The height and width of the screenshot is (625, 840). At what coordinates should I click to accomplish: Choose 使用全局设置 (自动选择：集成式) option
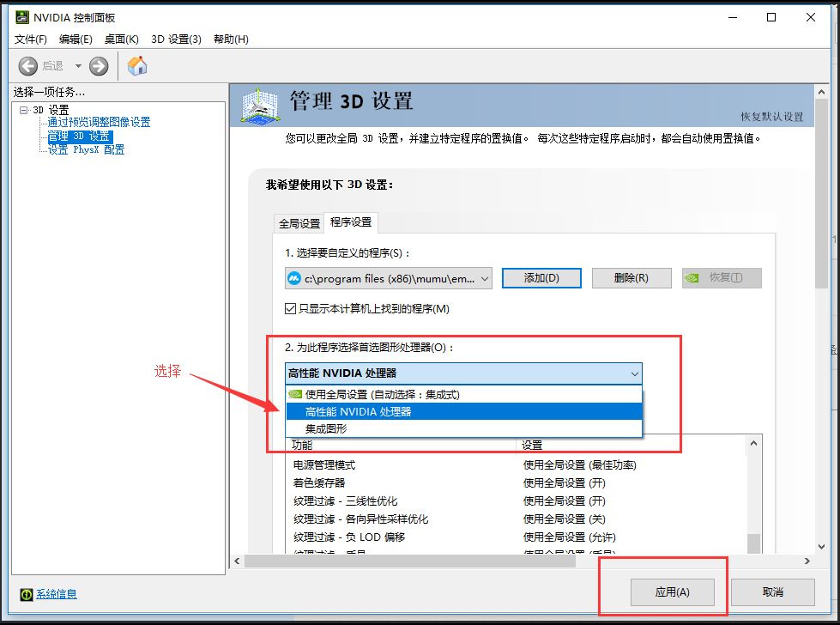tap(464, 395)
